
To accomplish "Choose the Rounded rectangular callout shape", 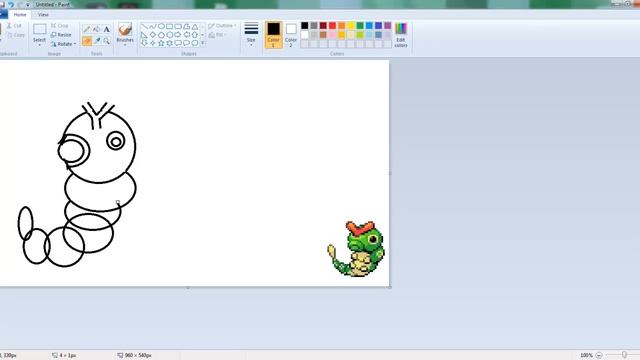I will pyautogui.click(x=178, y=43).
